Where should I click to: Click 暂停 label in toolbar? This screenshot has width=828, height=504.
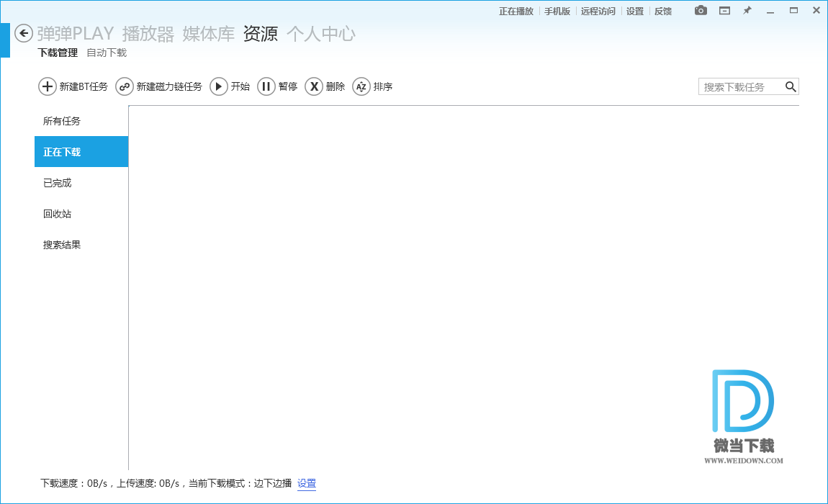click(x=288, y=86)
